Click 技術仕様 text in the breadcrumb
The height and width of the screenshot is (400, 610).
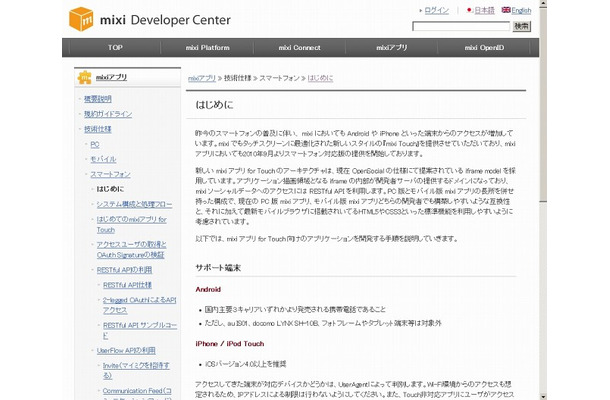point(237,78)
